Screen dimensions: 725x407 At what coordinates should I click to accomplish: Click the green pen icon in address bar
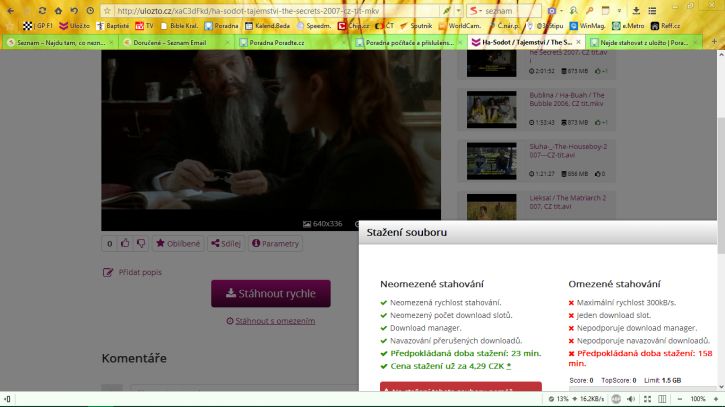447,11
